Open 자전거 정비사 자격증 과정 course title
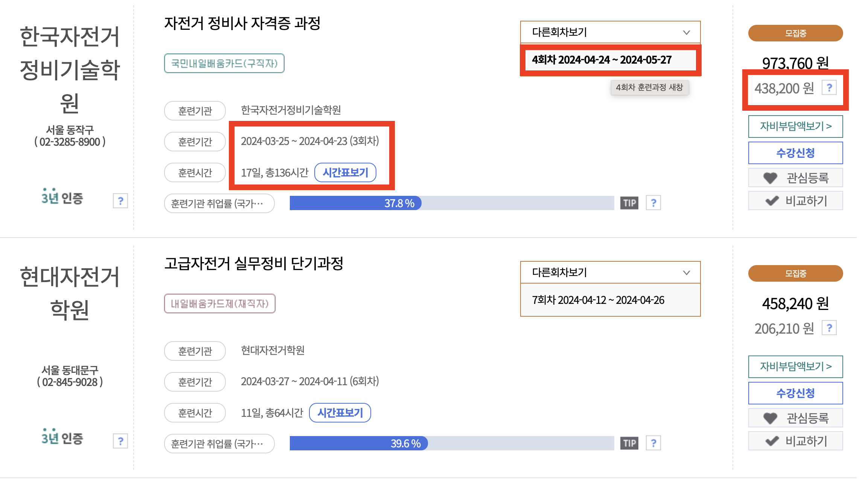868x482 pixels. coord(242,23)
